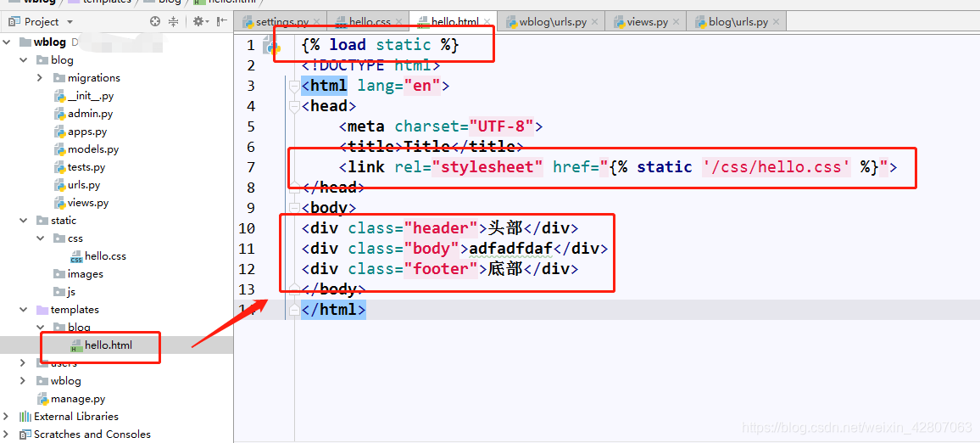Collapse the top-level blog app folder
Screen dimensions: 980x443
[x=24, y=60]
